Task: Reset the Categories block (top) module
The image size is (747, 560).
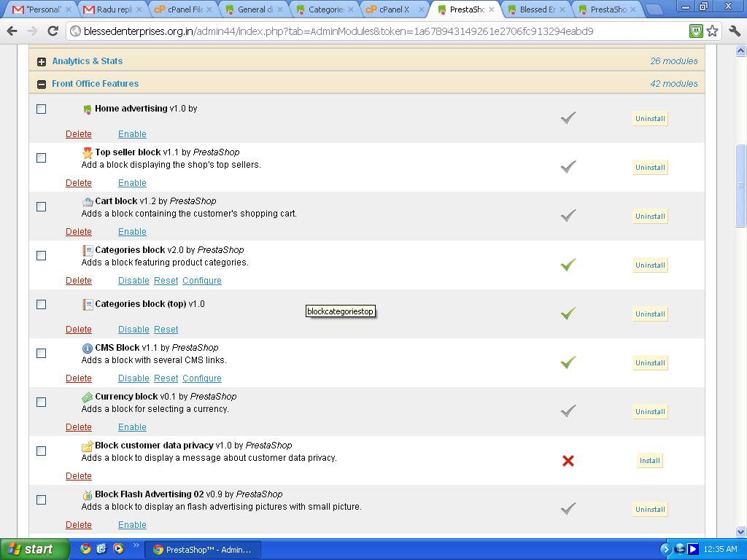Action: point(166,330)
